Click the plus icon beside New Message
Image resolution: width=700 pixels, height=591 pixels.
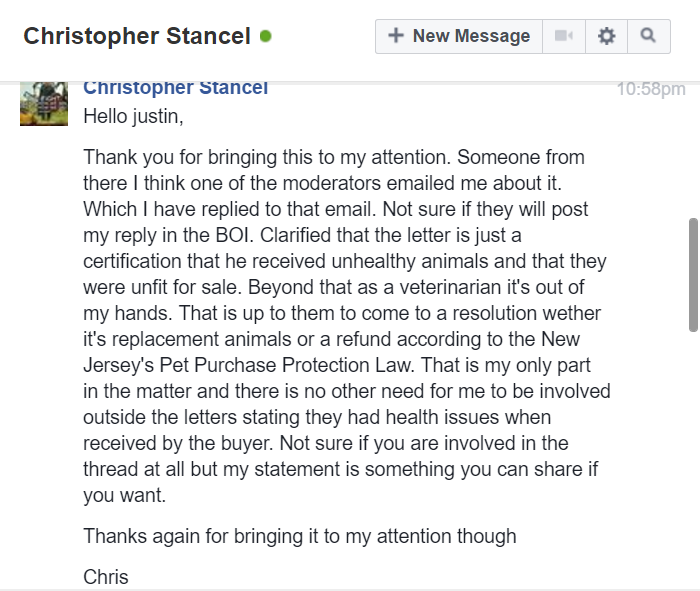click(x=396, y=35)
